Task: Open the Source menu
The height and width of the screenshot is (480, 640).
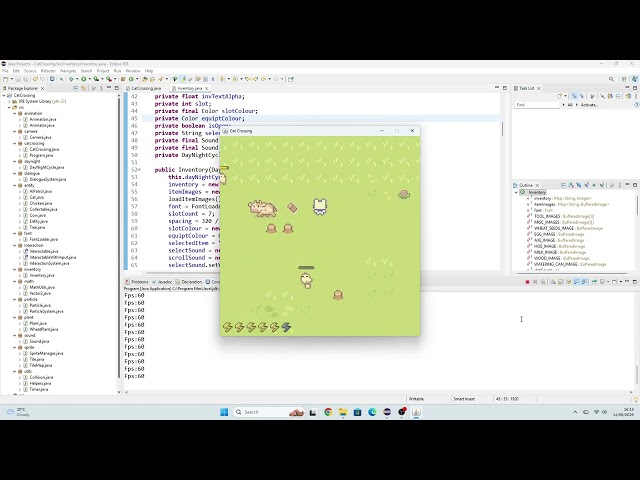Action: point(30,71)
